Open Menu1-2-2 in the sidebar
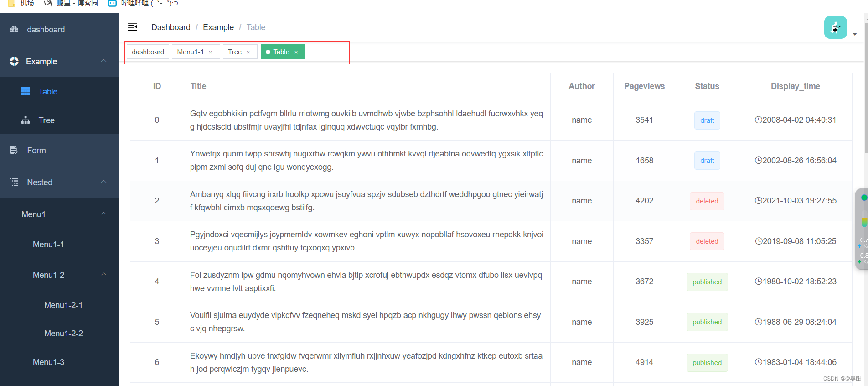The height and width of the screenshot is (386, 868). tap(59, 334)
